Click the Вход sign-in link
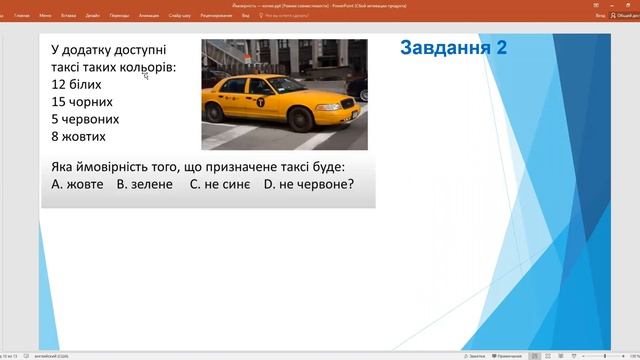Screen dimensions: 640x360 (x=600, y=16)
